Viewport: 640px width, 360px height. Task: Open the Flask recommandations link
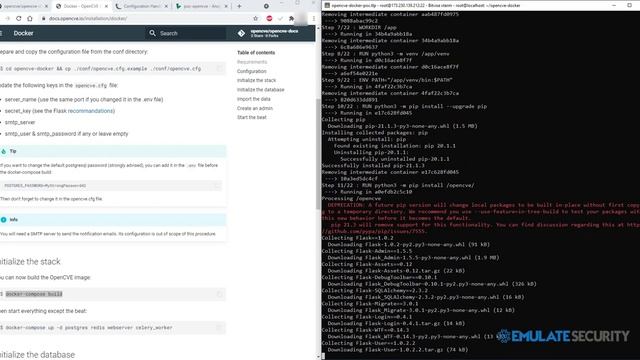[91, 111]
